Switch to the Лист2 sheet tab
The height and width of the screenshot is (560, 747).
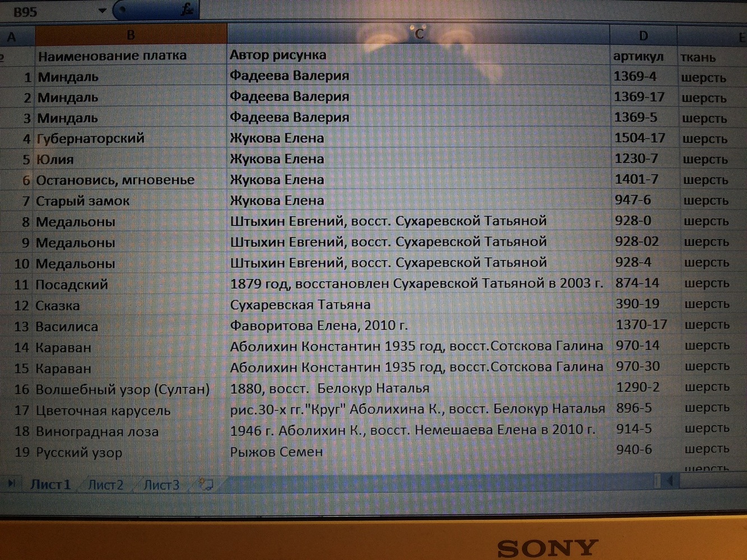tap(105, 484)
